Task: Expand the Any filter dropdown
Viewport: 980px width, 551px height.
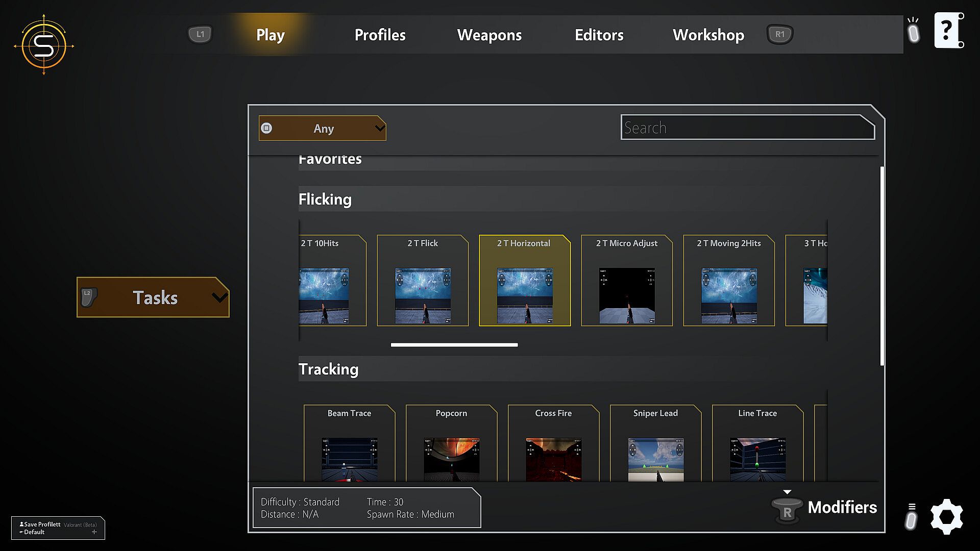Action: click(x=323, y=128)
